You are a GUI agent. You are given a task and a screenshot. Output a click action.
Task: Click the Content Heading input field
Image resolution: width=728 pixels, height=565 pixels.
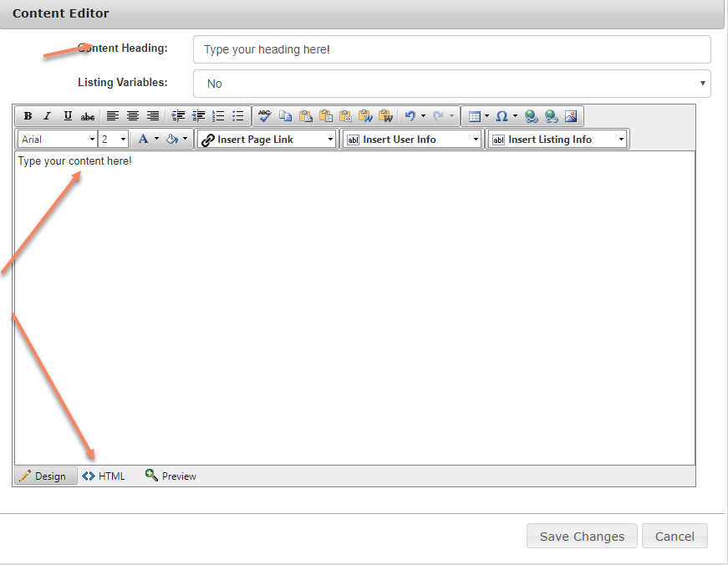tap(451, 49)
